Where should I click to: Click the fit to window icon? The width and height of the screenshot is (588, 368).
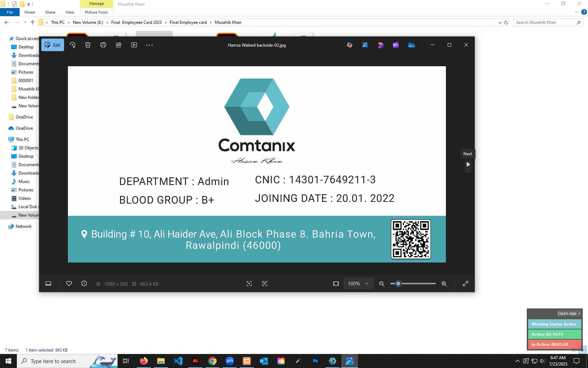coord(336,284)
